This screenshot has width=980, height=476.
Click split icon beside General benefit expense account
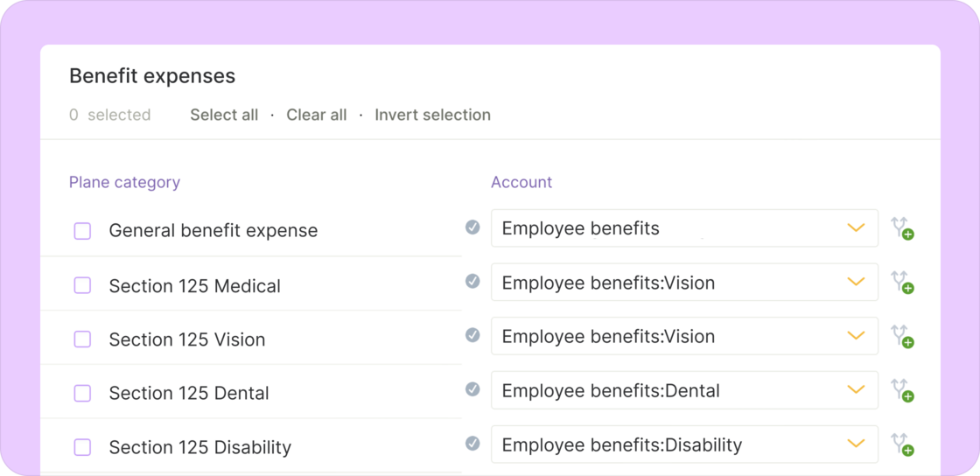pyautogui.click(x=902, y=228)
